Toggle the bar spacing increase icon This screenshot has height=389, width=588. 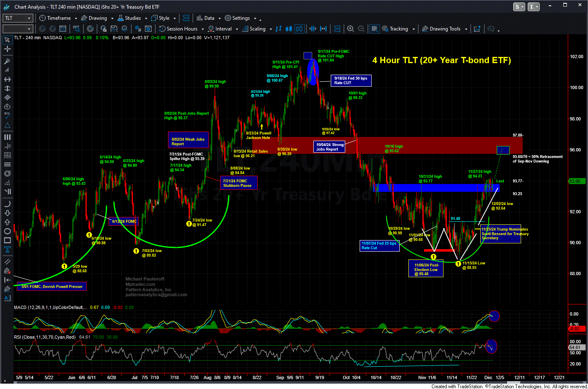[x=323, y=29]
